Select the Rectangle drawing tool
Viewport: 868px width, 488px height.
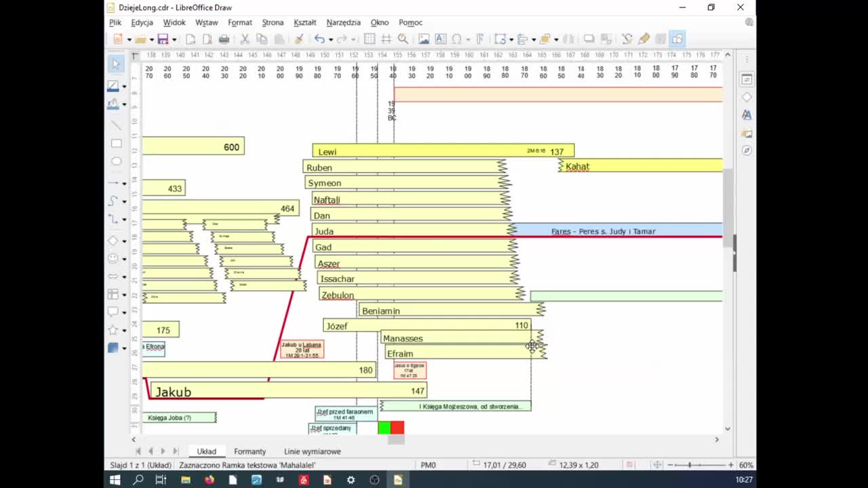coord(116,144)
